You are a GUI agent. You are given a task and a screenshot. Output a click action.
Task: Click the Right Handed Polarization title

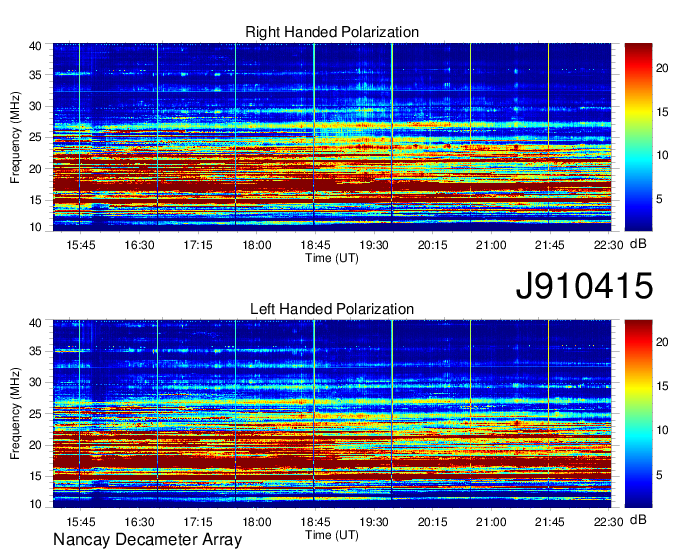point(332,32)
